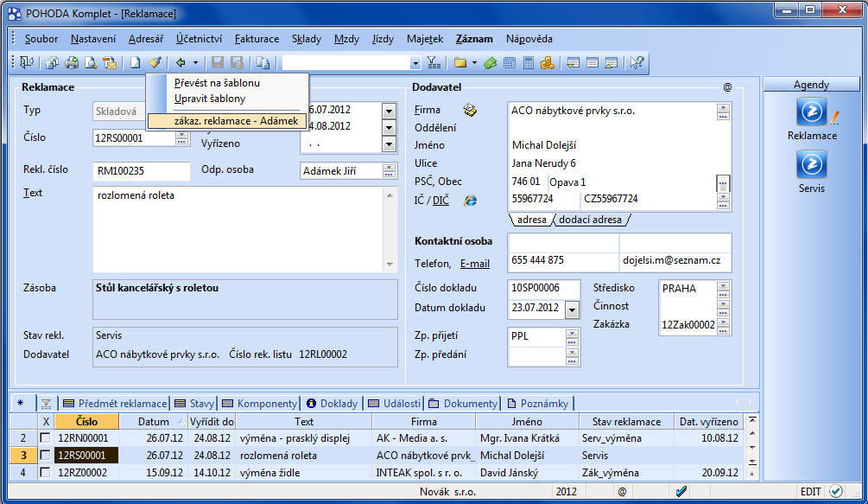
Task: Open the Datum dokladu date dropdown
Action: coord(572,309)
